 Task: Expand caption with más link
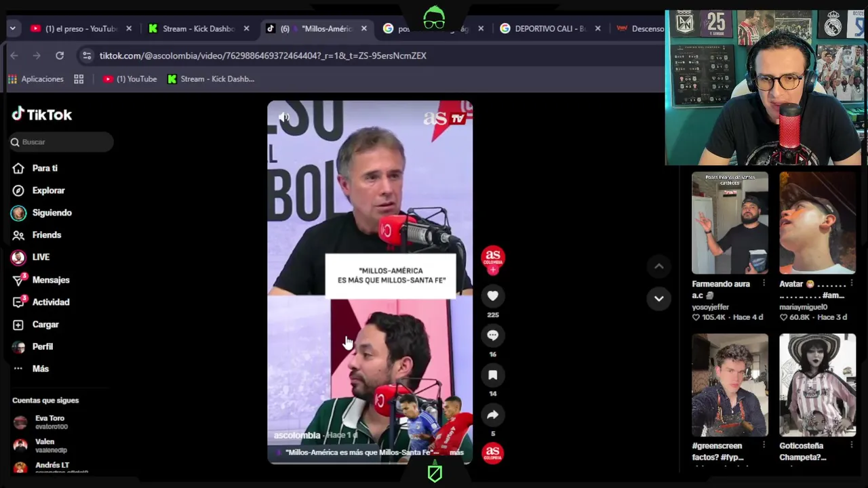(456, 452)
